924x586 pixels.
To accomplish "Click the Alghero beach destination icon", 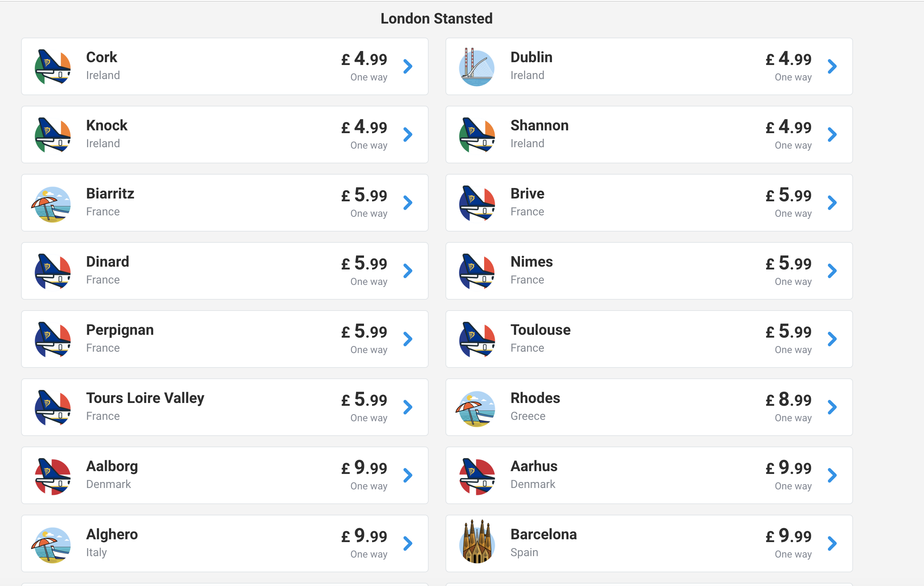I will [52, 545].
